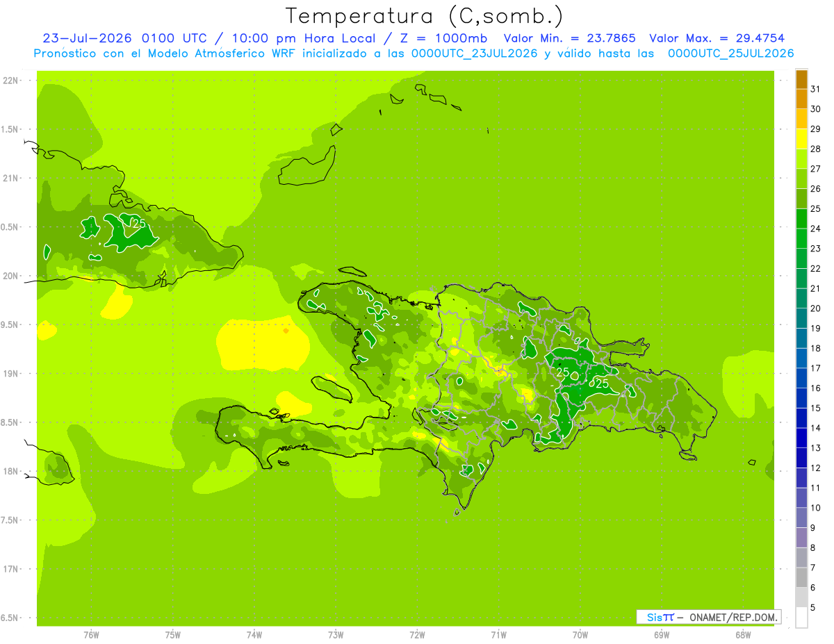Click the '18N' latitude axis label
Screen dimensions: 834x644
[10, 471]
